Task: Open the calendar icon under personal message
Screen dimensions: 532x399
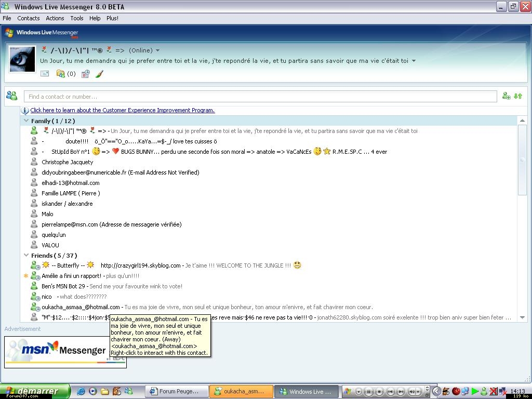Action: (85, 74)
